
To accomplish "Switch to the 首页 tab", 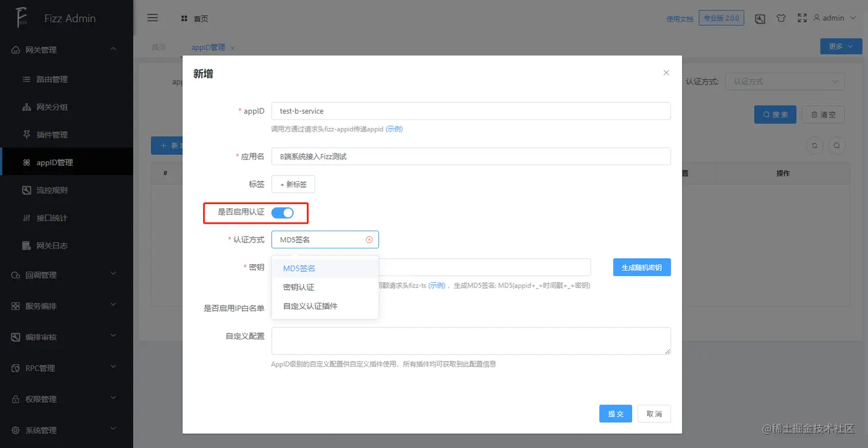I will [158, 47].
